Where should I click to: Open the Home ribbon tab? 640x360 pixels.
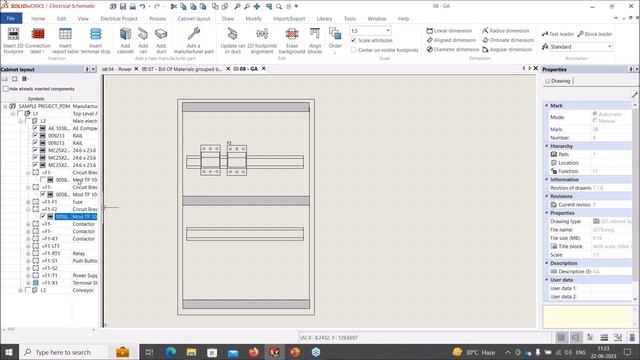[x=38, y=19]
